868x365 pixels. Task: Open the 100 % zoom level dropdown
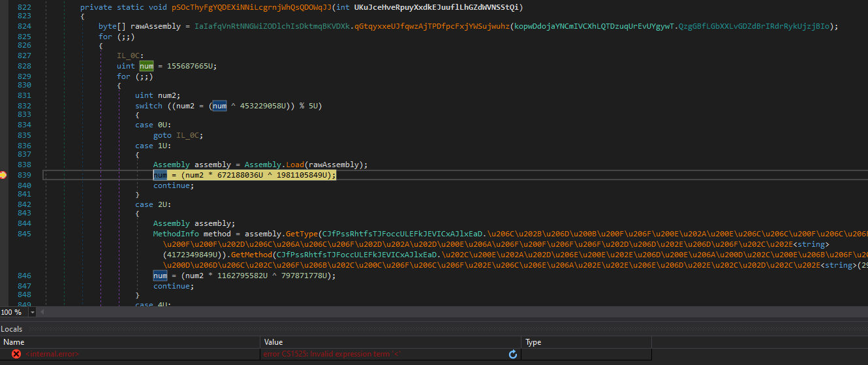[x=33, y=312]
